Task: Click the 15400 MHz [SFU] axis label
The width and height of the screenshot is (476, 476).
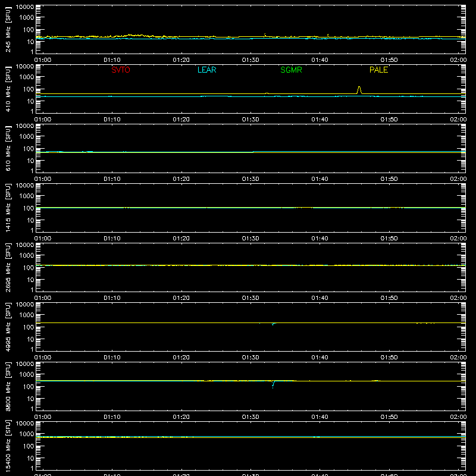Action: [8, 446]
